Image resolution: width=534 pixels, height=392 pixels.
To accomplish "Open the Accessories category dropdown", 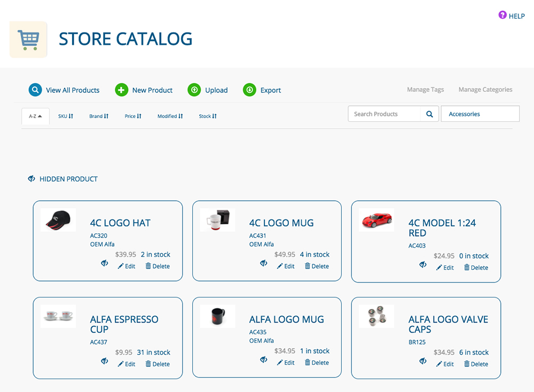I will click(480, 114).
